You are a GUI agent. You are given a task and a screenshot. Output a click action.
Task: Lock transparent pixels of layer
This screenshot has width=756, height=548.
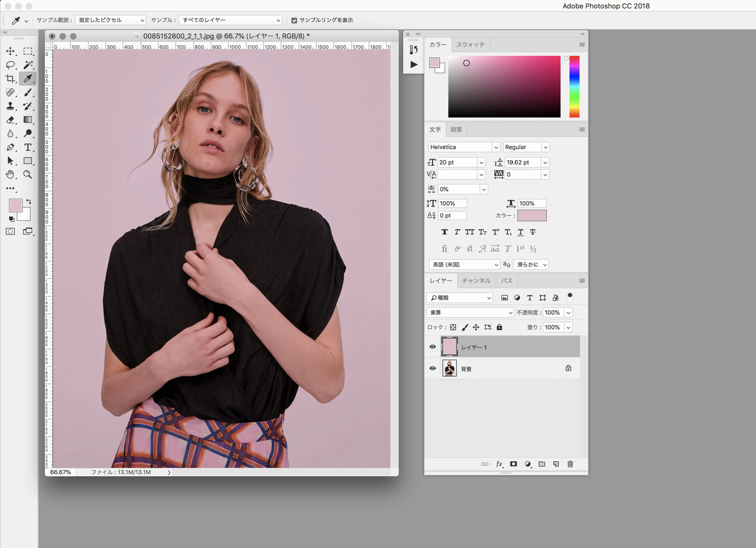pos(453,327)
